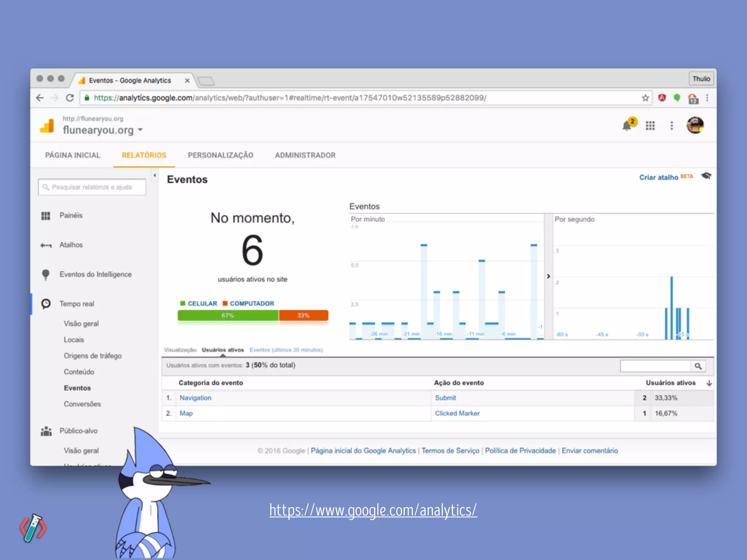Open Locais realtime report
The height and width of the screenshot is (560, 747).
74,340
